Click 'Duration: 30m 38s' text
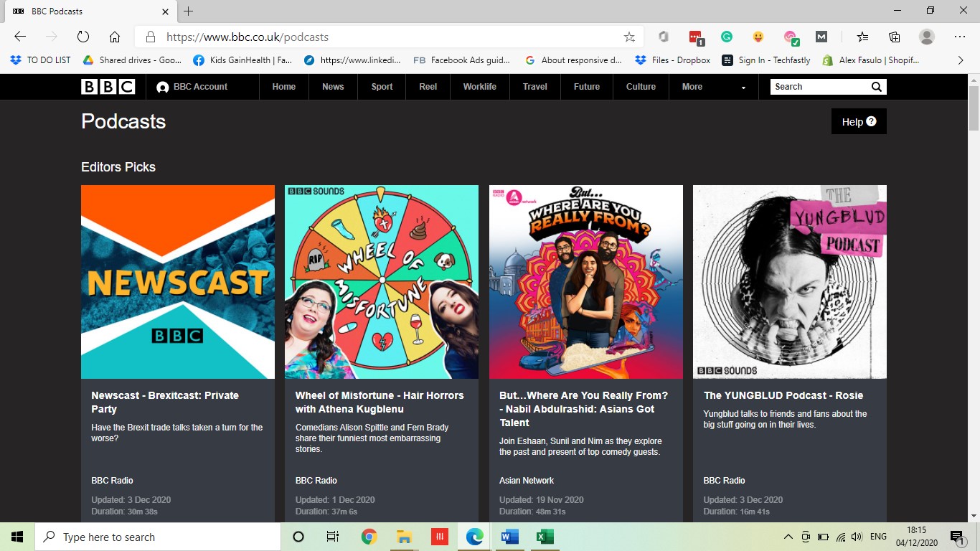The height and width of the screenshot is (551, 980). (x=124, y=512)
